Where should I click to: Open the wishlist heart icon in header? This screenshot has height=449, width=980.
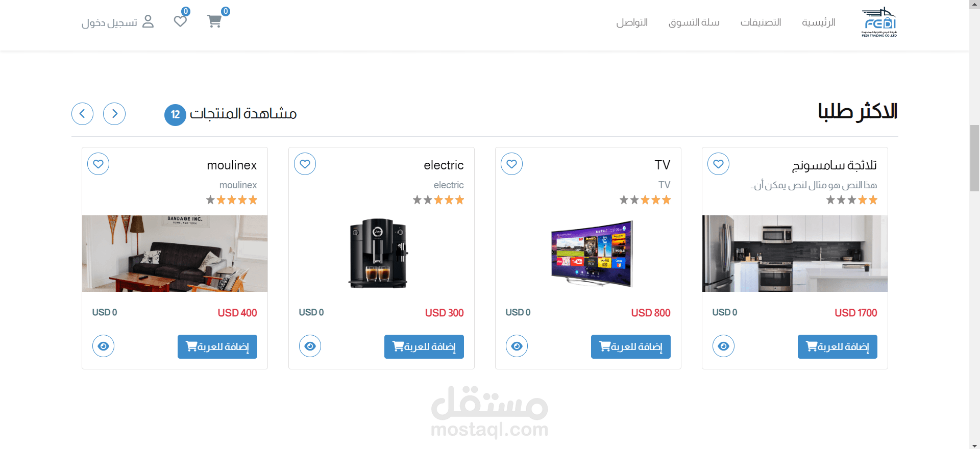[180, 21]
